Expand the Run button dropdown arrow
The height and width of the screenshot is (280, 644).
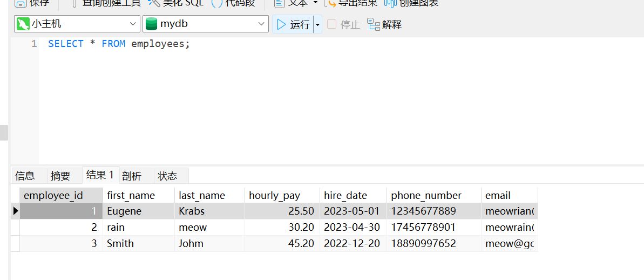tap(317, 24)
